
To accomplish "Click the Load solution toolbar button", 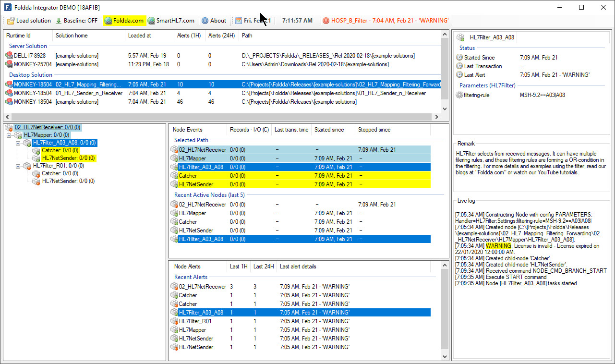I will tap(29, 21).
